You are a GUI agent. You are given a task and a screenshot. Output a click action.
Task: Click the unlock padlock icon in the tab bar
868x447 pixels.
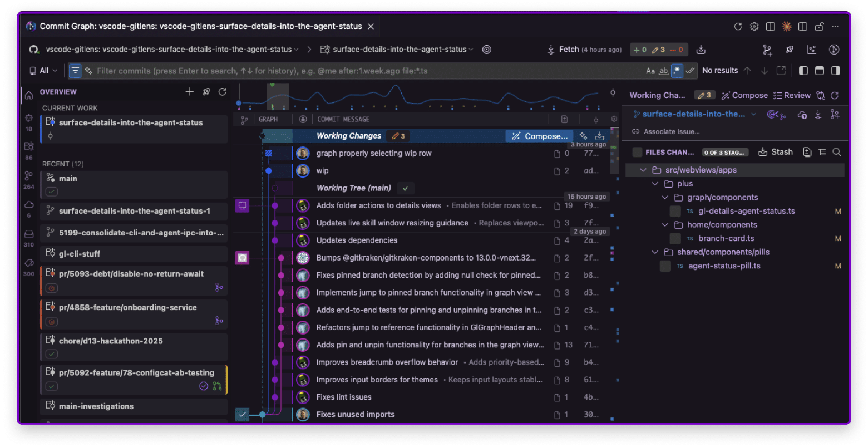[x=819, y=27]
